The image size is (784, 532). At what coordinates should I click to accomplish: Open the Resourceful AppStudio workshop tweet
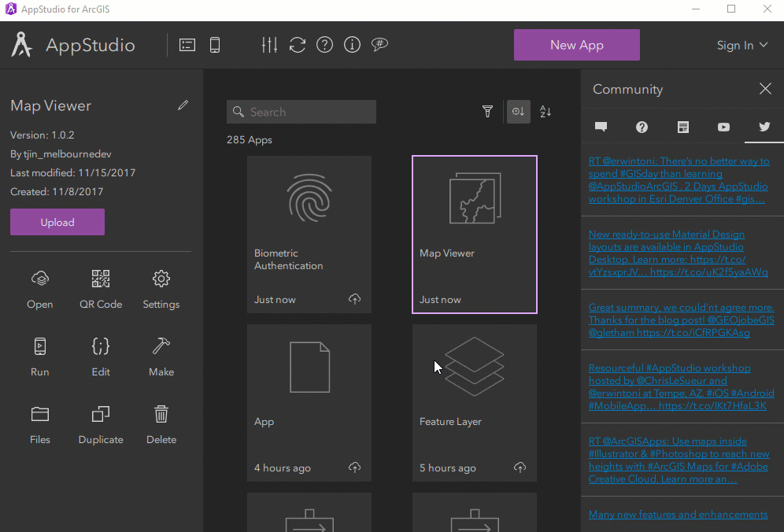682,387
